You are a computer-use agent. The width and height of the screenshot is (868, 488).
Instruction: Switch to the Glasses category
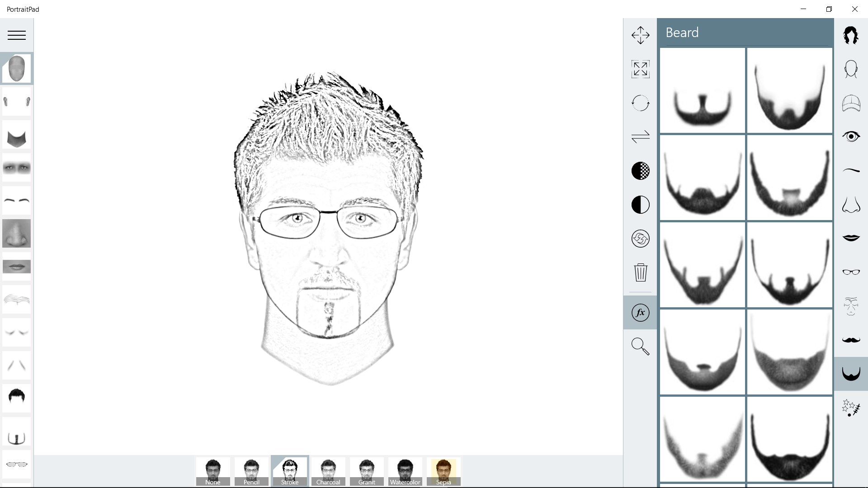point(851,272)
